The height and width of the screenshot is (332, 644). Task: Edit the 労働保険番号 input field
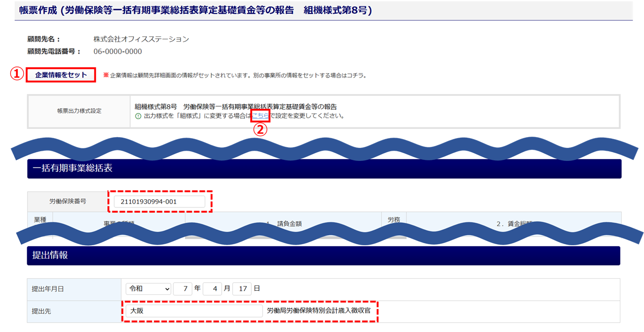point(159,201)
